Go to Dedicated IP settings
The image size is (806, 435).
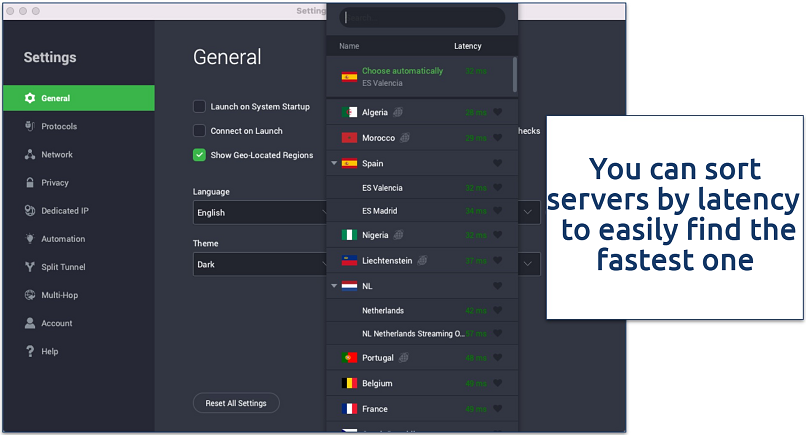tap(64, 211)
